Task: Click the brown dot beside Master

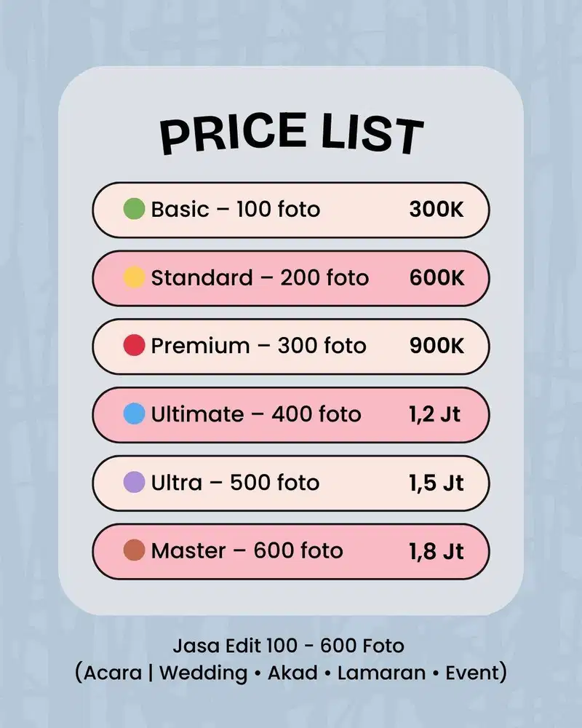Action: pos(135,550)
